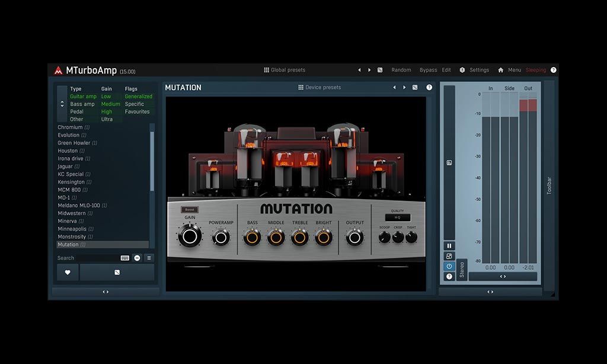Image resolution: width=607 pixels, height=364 pixels.
Task: Click the icon in the tall meter strip
Action: 449,162
